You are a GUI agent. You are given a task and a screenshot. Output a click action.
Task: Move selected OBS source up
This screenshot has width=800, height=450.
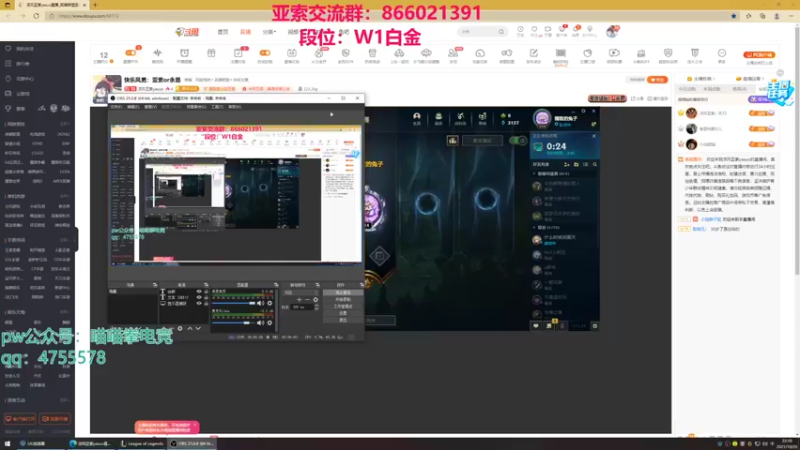pos(190,329)
